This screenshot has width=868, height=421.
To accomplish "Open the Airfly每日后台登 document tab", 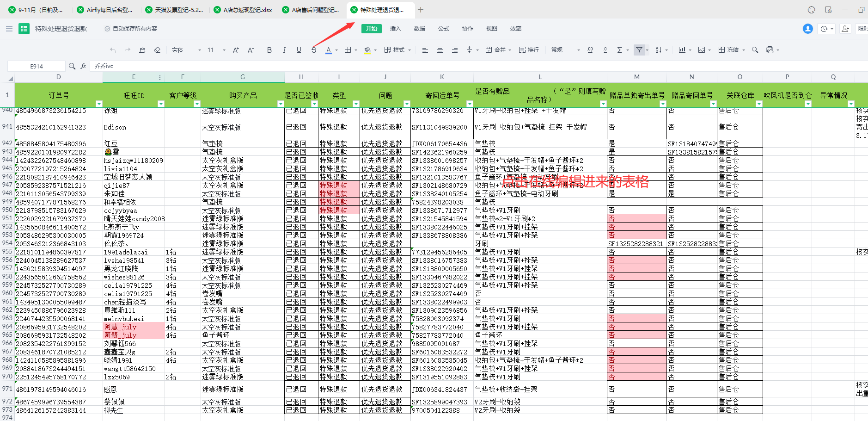I will point(104,10).
